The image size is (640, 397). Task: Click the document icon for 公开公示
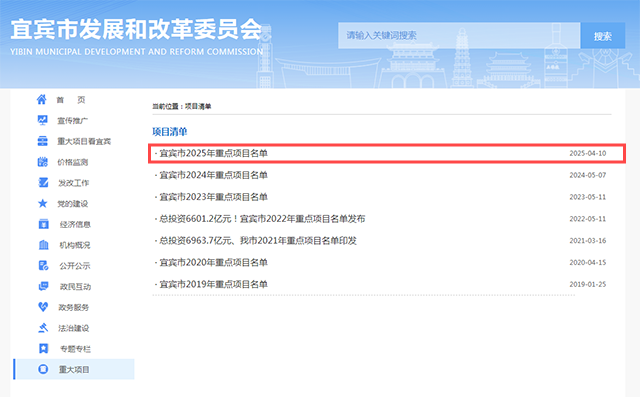(x=43, y=266)
